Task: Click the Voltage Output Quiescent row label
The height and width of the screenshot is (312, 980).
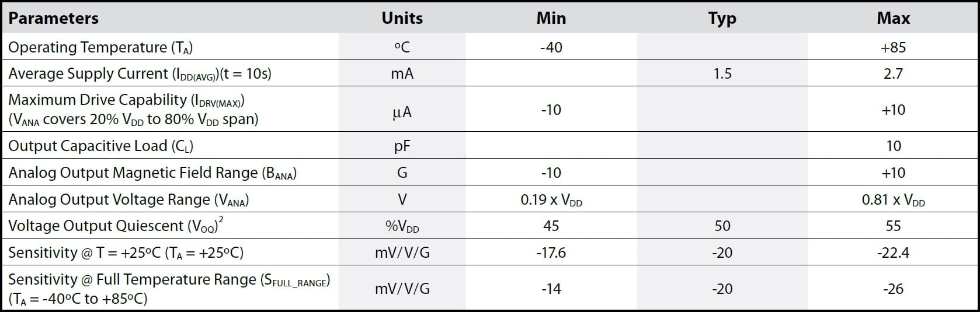Action: (x=116, y=225)
